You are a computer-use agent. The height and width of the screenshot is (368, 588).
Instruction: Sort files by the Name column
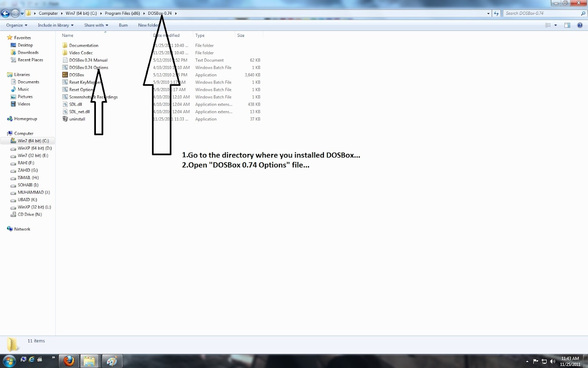pos(68,35)
